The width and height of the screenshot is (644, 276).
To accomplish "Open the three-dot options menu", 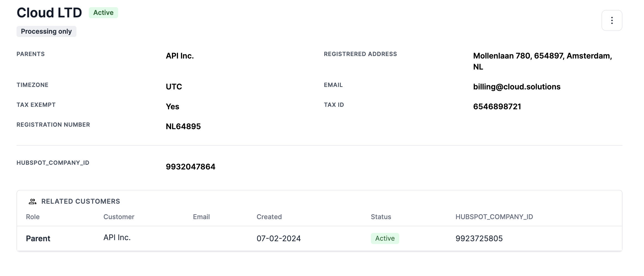I will point(612,20).
